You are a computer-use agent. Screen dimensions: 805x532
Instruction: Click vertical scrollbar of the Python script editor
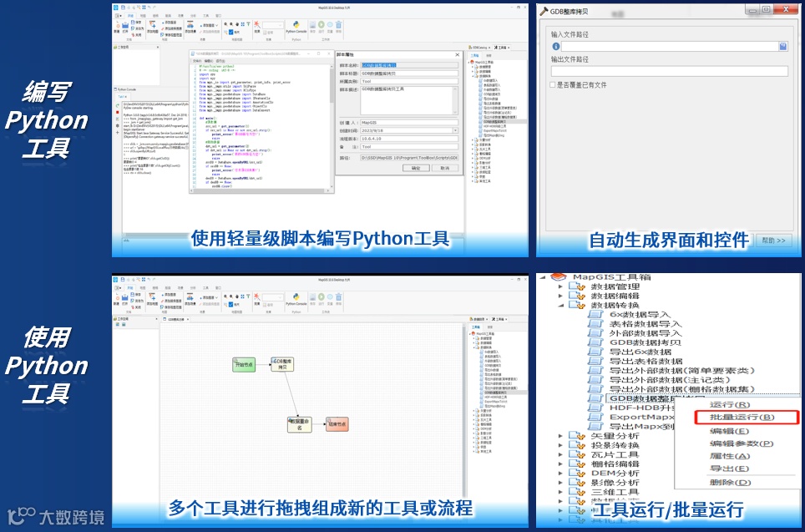point(332,126)
